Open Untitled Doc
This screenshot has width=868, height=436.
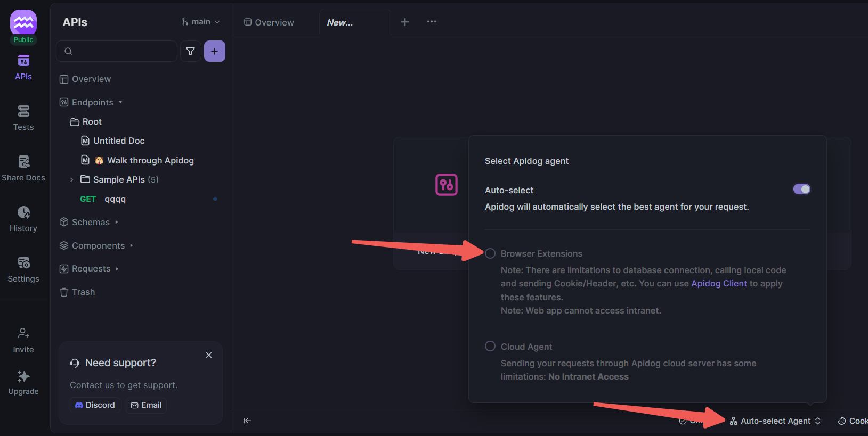tap(118, 141)
